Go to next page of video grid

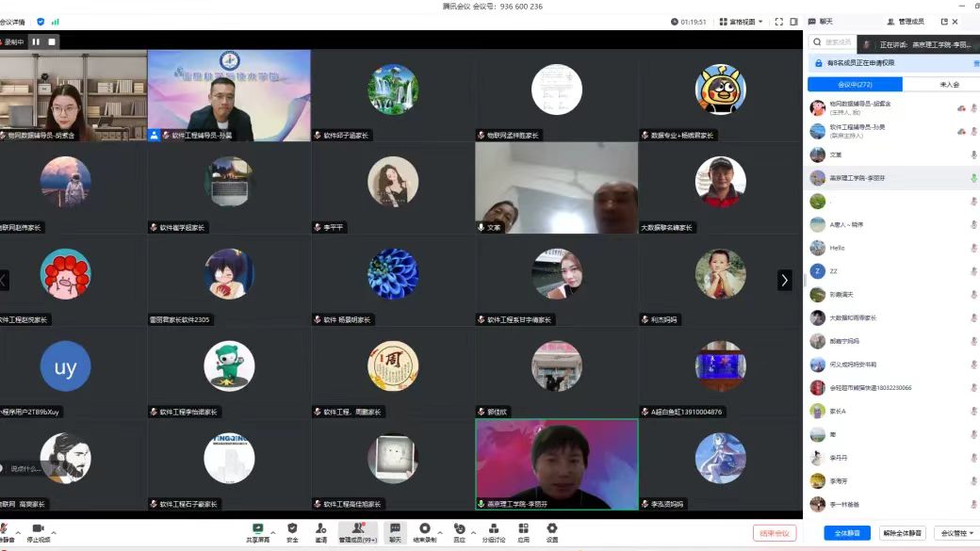point(784,280)
